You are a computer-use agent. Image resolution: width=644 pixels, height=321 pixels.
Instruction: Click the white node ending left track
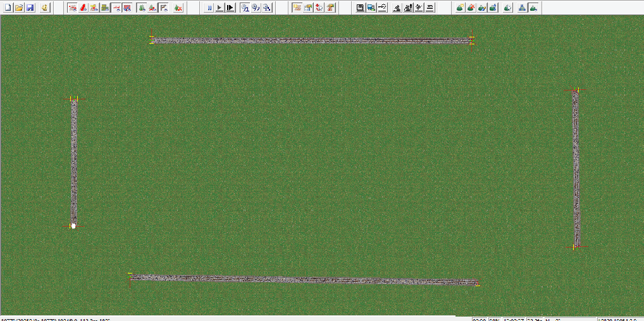[x=73, y=225]
